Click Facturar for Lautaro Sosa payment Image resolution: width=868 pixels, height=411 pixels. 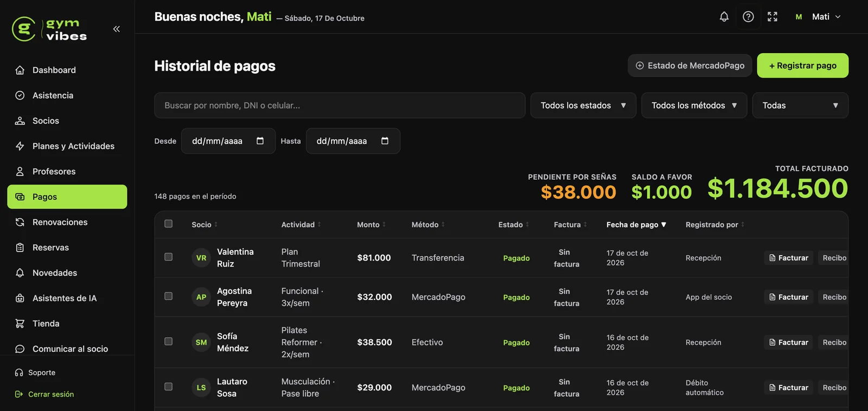[788, 388]
